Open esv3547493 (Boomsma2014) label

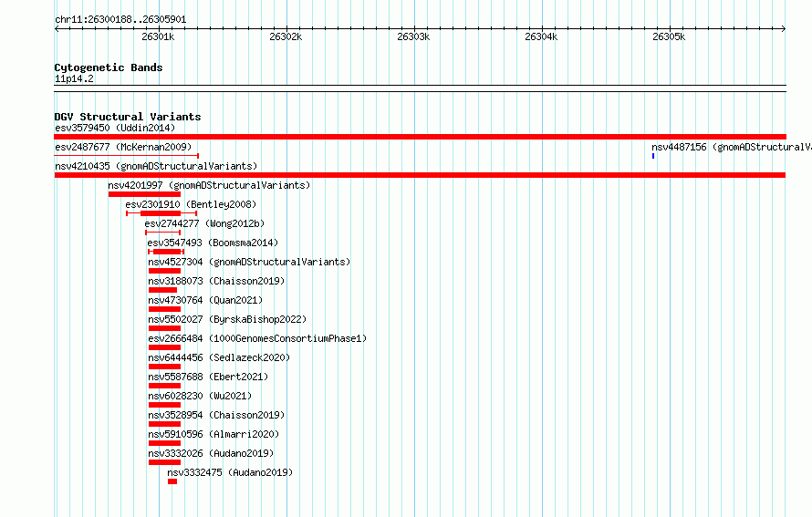click(x=213, y=243)
